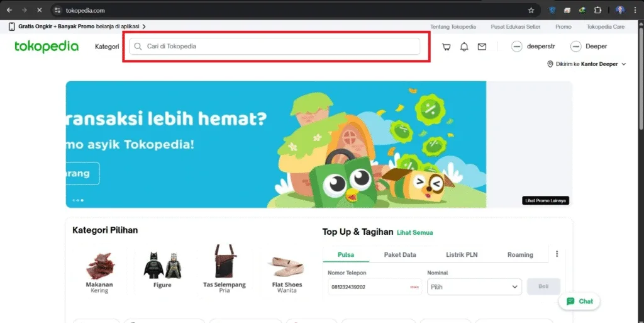The width and height of the screenshot is (644, 323).
Task: Open the shopping cart icon
Action: pos(446,47)
